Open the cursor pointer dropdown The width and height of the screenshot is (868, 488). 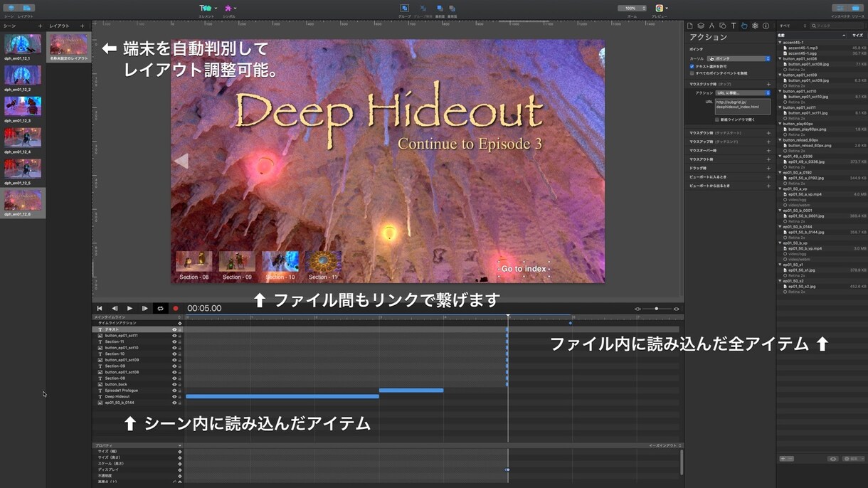coord(739,58)
